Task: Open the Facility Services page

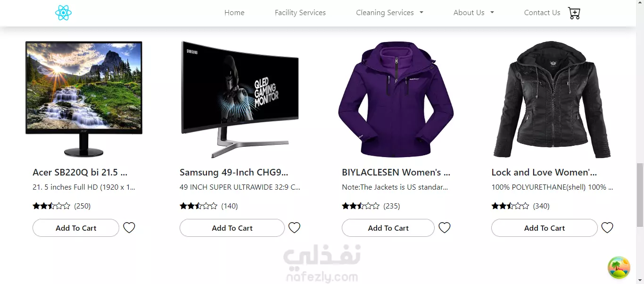Action: coord(300,13)
